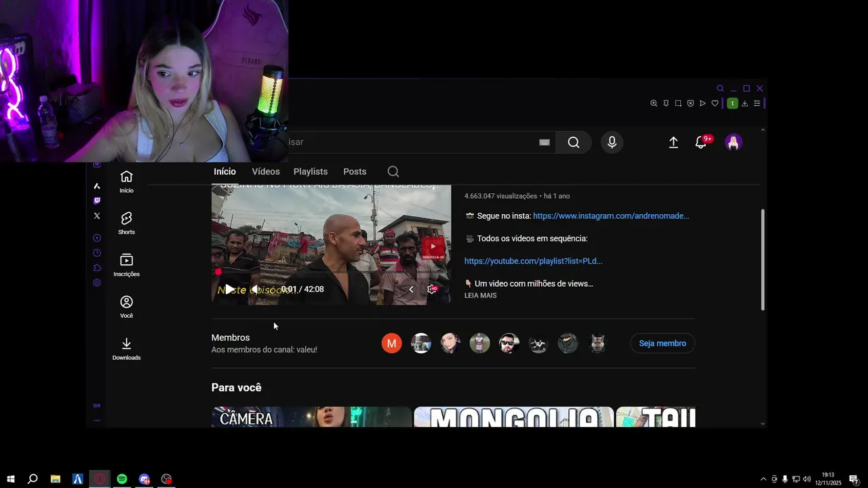
Task: Open the extensions icon in the Opera GX sidebar
Action: 97,268
